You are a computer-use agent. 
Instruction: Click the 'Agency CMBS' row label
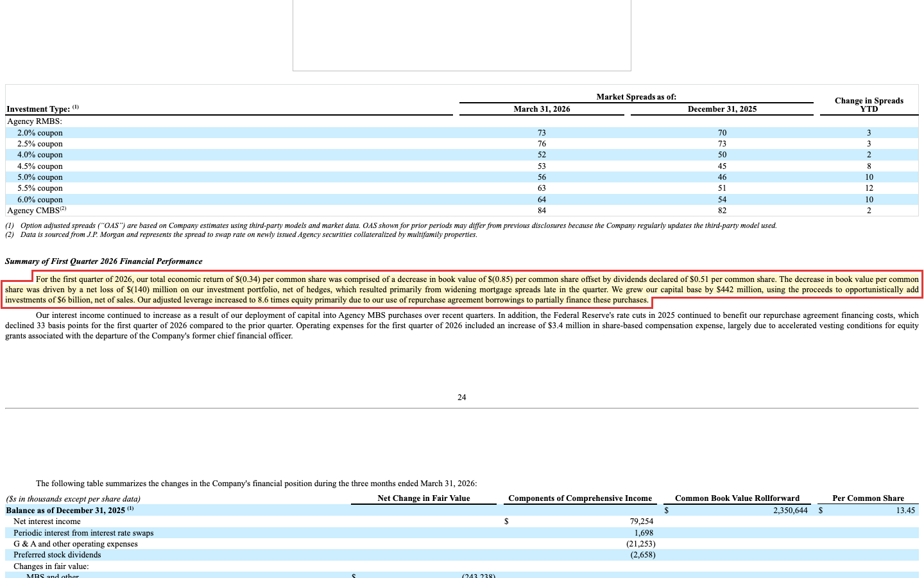coord(37,210)
